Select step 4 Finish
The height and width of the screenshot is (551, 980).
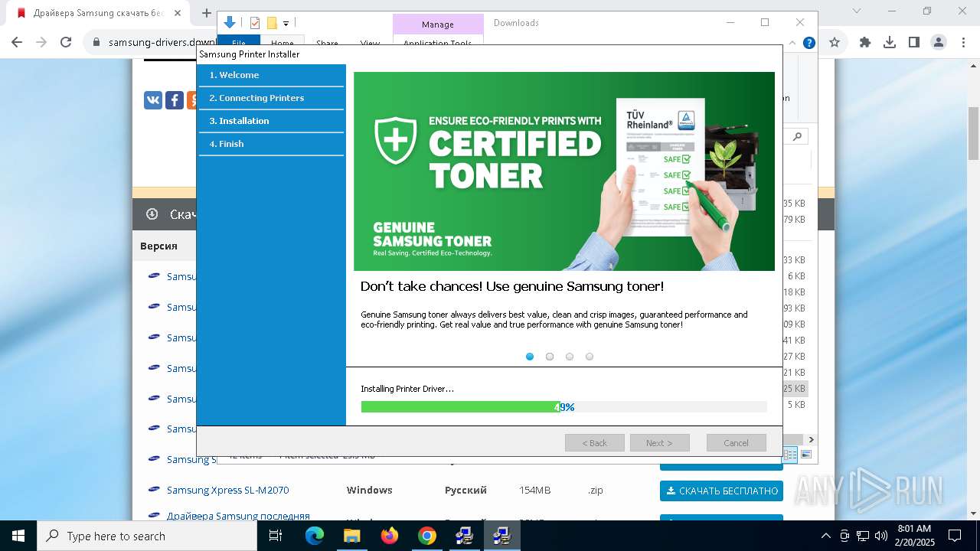(272, 144)
